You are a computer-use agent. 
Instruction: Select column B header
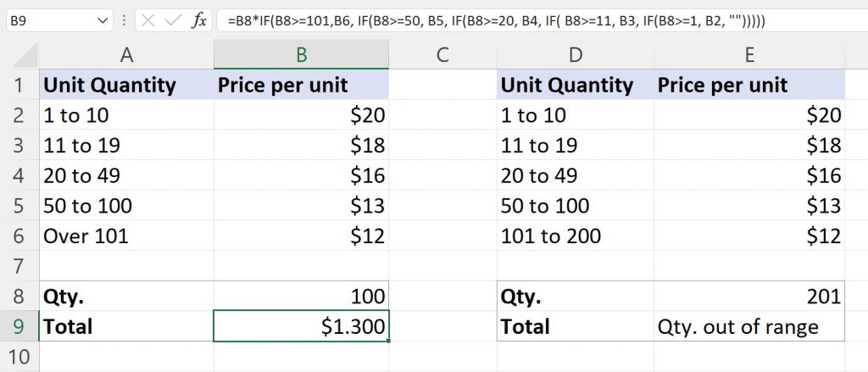pos(301,55)
